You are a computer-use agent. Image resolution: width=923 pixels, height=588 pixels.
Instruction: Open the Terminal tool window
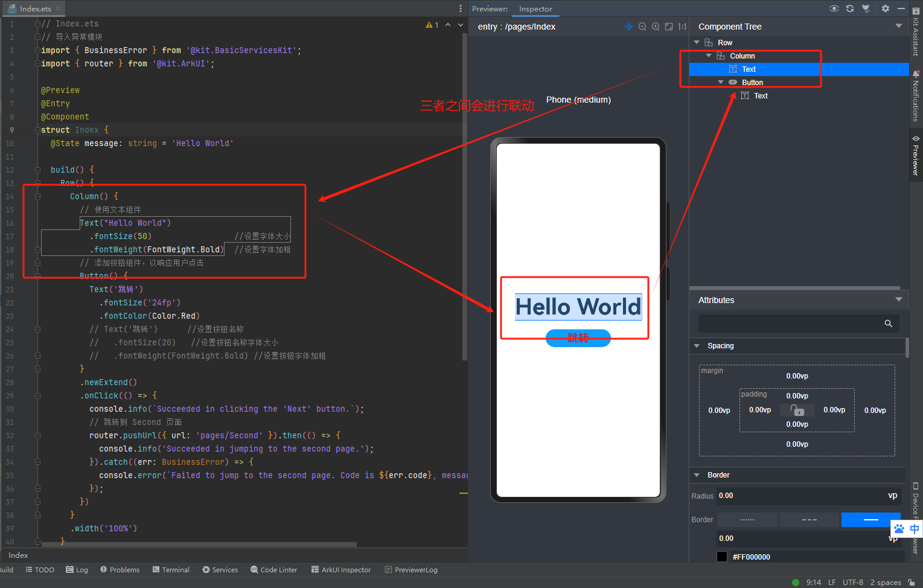[171, 570]
